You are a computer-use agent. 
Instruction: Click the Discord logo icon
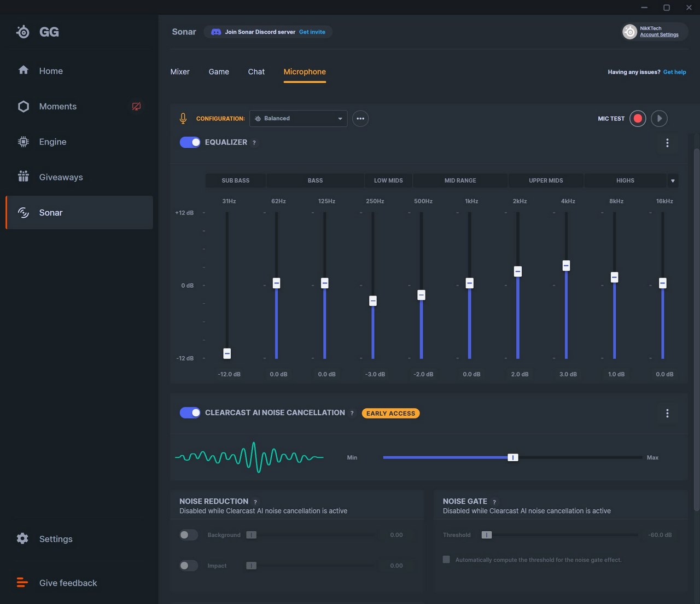click(x=216, y=32)
